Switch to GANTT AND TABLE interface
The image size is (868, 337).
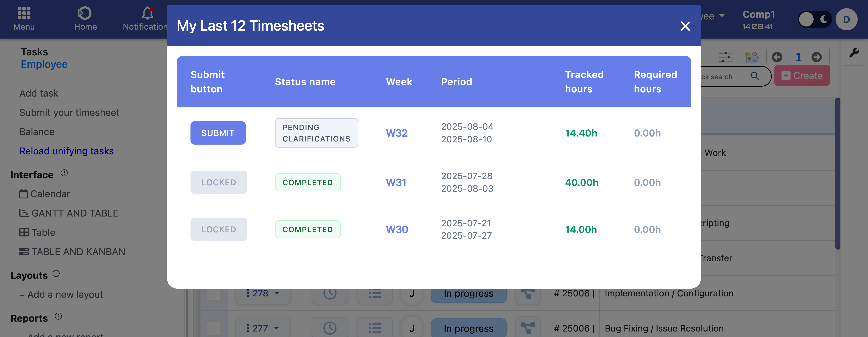point(69,213)
